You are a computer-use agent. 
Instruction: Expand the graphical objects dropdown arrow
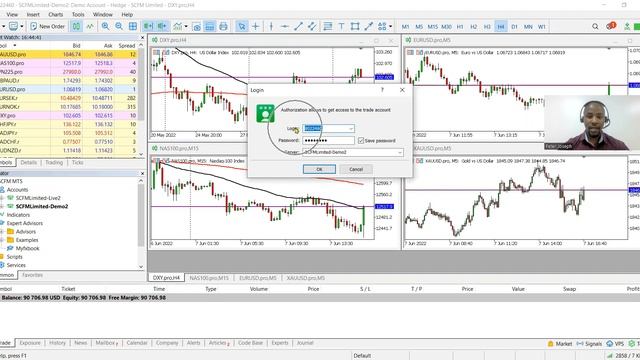click(x=391, y=26)
